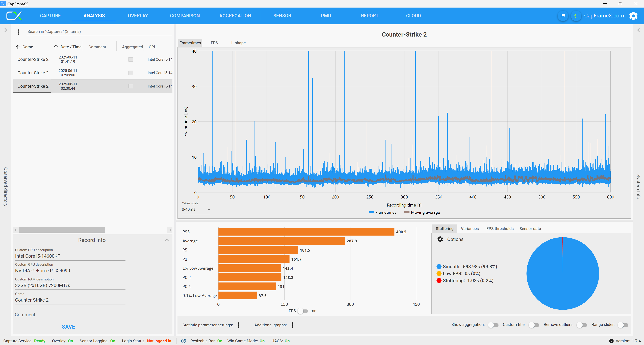Open the AGGREGATION tab
The image size is (644, 345).
point(235,16)
